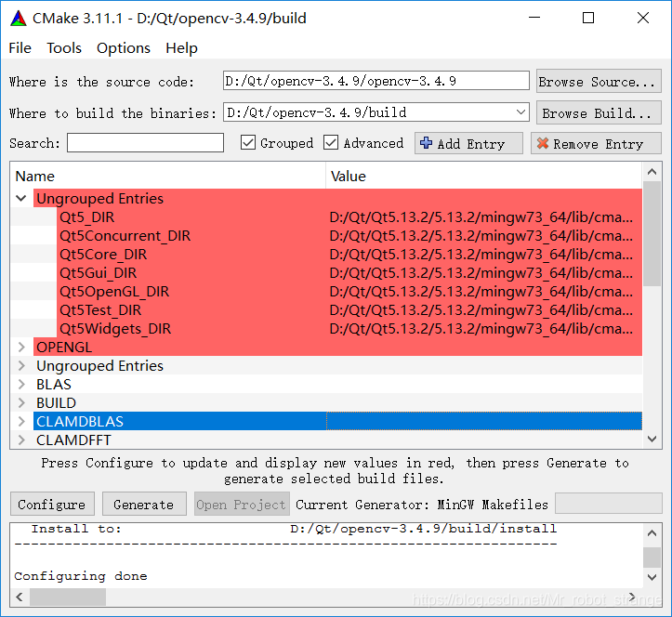This screenshot has height=617, width=672.
Task: Click the Open Project button
Action: click(x=242, y=505)
